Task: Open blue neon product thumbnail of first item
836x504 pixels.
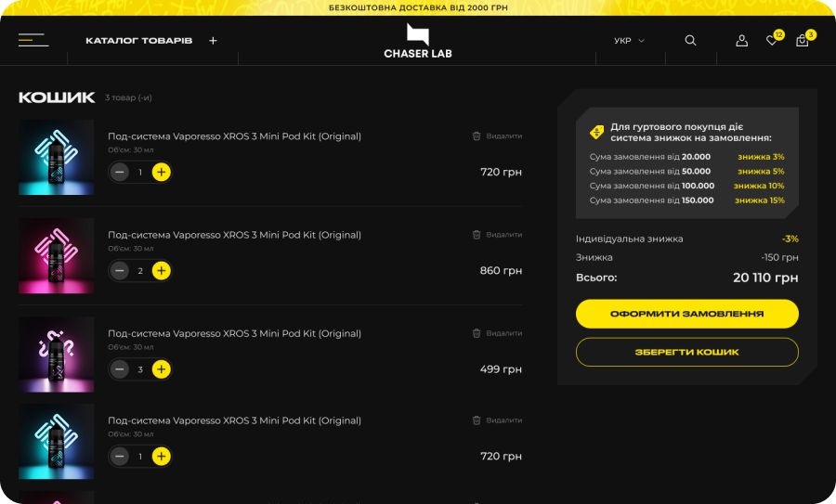Action: pos(56,157)
